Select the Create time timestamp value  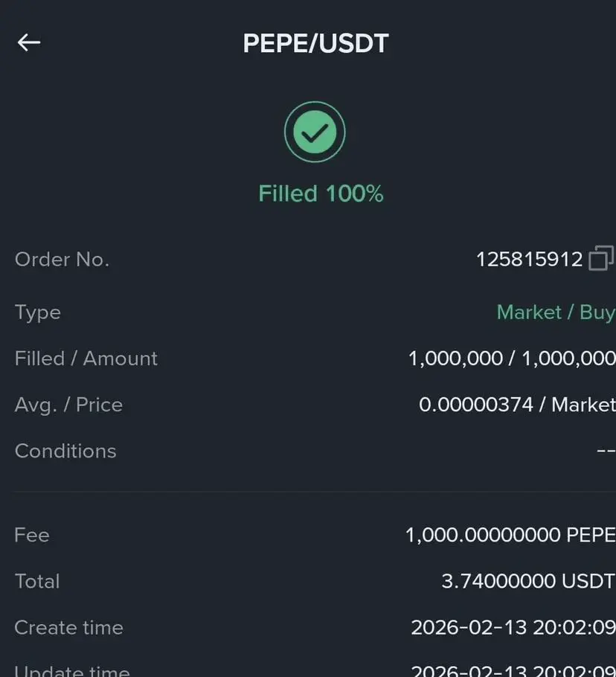(513, 627)
